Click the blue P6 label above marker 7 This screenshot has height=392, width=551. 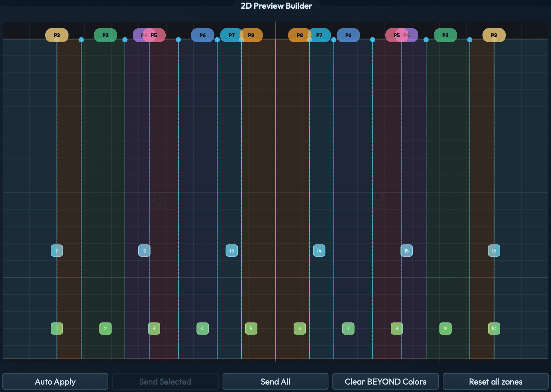(x=348, y=35)
